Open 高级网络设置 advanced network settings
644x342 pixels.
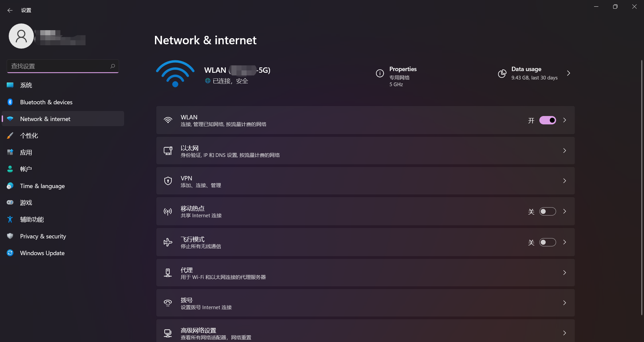point(365,333)
